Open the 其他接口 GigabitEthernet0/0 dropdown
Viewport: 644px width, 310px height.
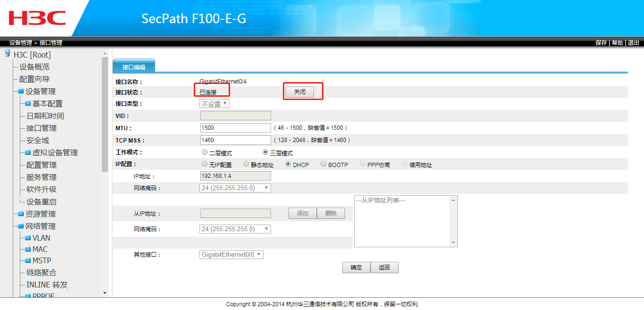click(x=231, y=254)
